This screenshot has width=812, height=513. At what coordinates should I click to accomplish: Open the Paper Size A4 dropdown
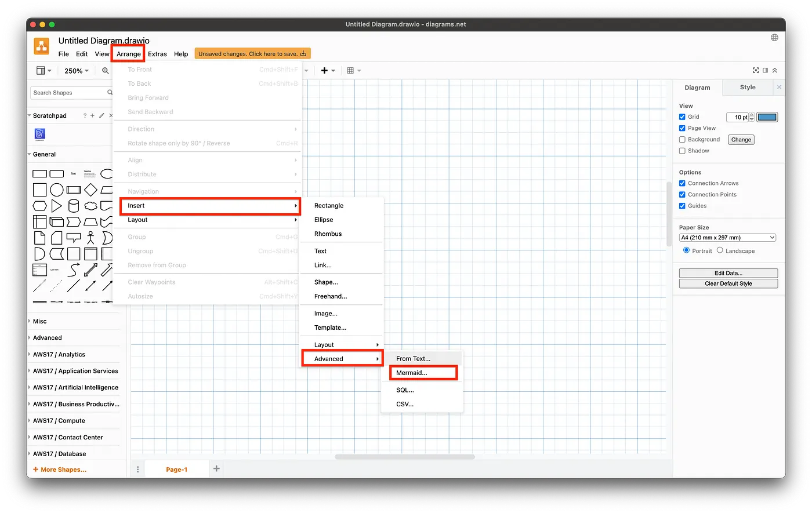click(x=727, y=238)
